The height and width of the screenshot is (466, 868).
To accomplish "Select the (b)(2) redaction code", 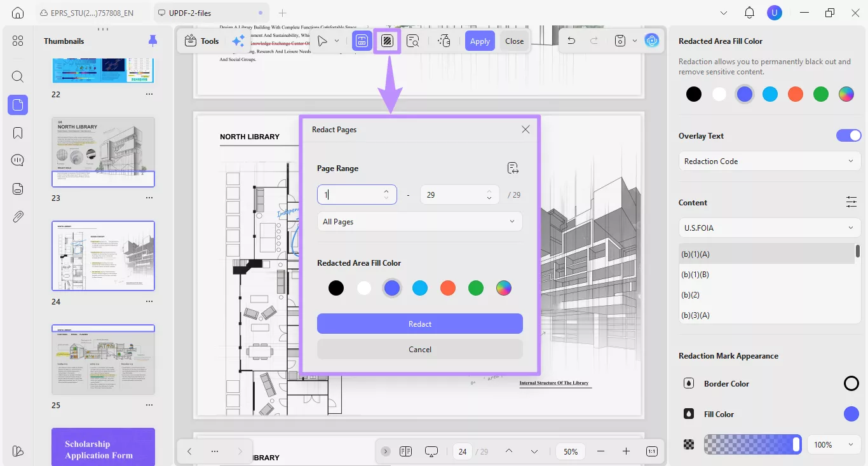I will 766,295.
